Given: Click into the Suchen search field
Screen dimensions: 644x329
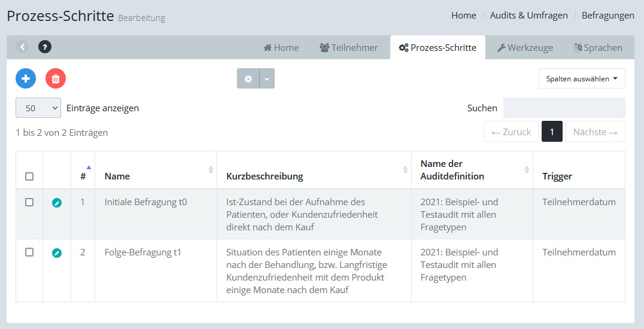Looking at the screenshot, I should [564, 108].
